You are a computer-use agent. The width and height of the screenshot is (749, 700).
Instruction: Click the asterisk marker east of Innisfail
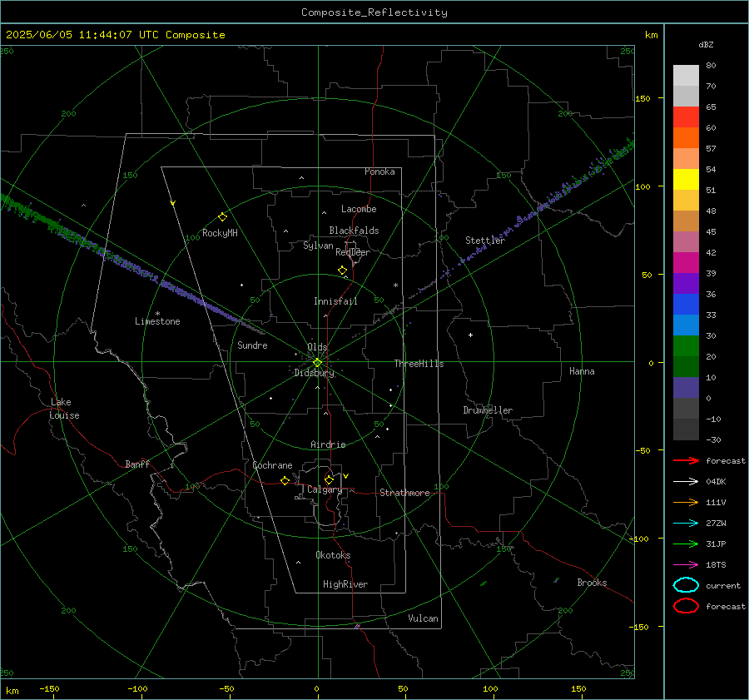pyautogui.click(x=395, y=285)
